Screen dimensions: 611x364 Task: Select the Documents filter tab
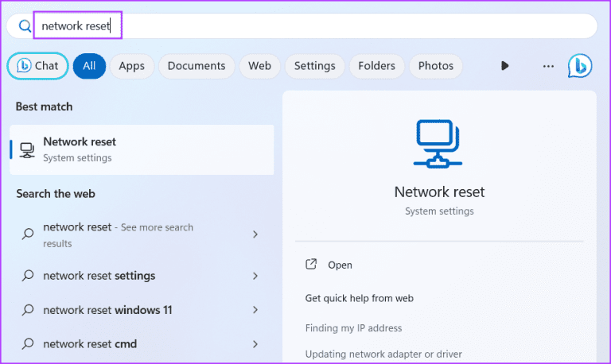[x=197, y=66]
